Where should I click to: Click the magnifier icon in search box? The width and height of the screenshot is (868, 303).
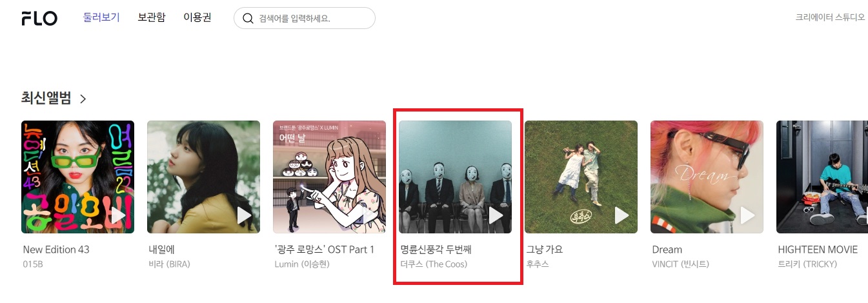(248, 18)
